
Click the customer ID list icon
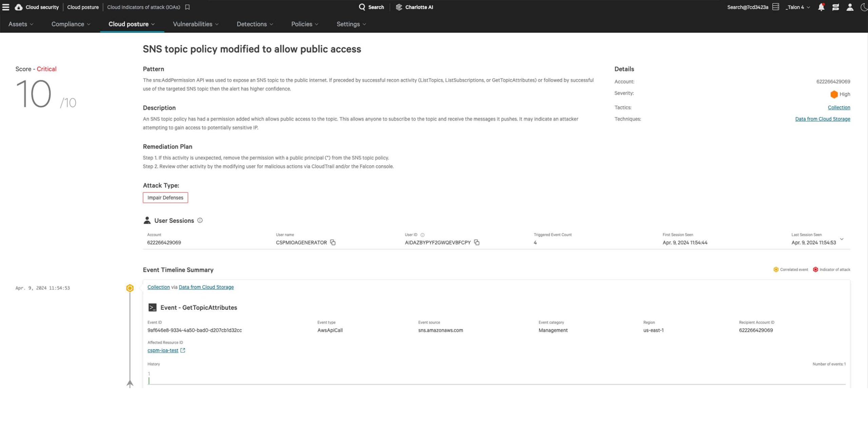[775, 7]
